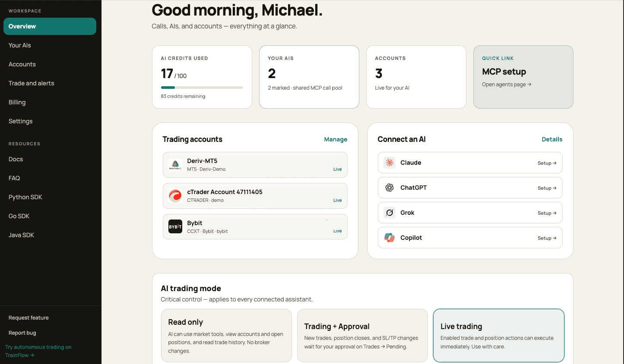The height and width of the screenshot is (364, 624).
Task: Click the ChatGPT knot logo icon
Action: coord(390,188)
